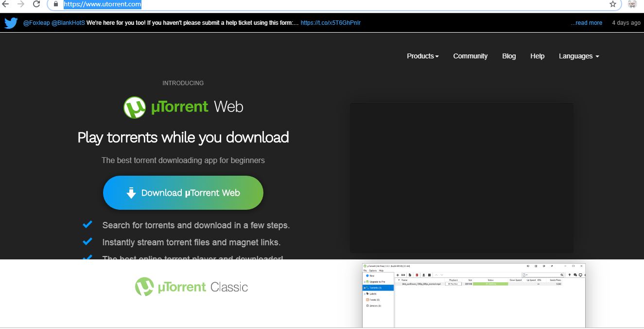Screen dimensions: 644x329
Task: Open the browser profile avatar
Action: 632,4
